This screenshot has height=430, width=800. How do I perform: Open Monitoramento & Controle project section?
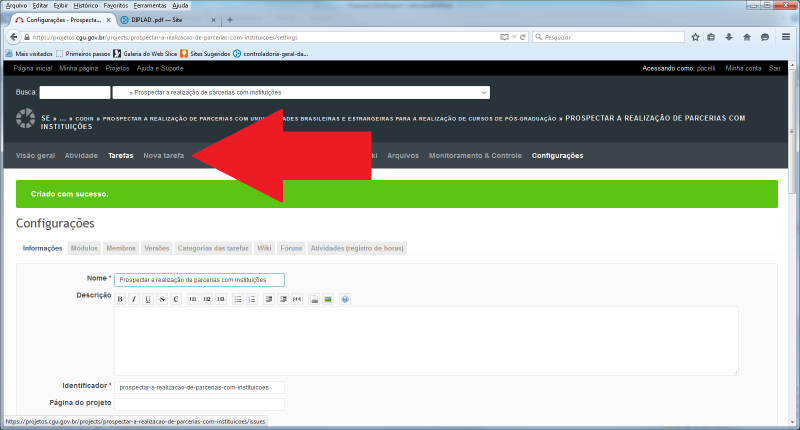pyautogui.click(x=475, y=156)
